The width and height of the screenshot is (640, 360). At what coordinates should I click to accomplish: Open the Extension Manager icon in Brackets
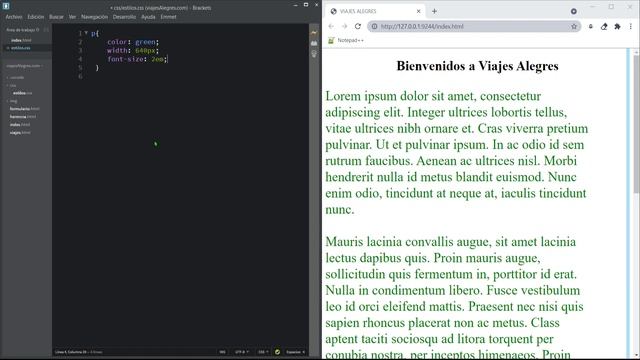click(x=314, y=43)
